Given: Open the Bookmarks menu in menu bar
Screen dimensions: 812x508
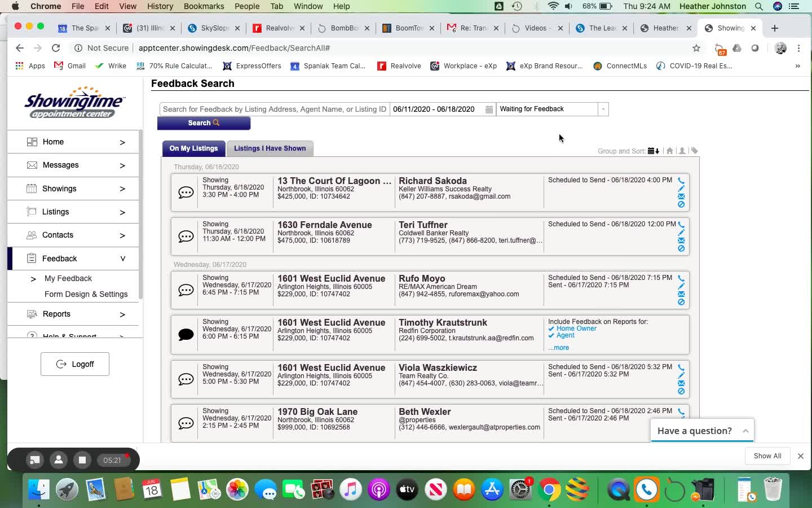Looking at the screenshot, I should (204, 6).
